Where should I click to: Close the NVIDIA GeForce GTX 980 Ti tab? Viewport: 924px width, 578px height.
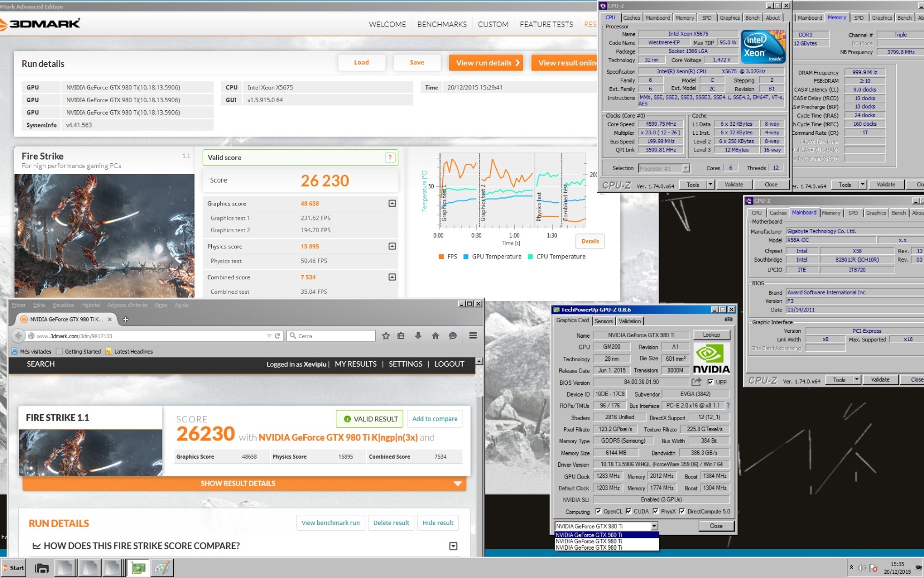pos(110,320)
